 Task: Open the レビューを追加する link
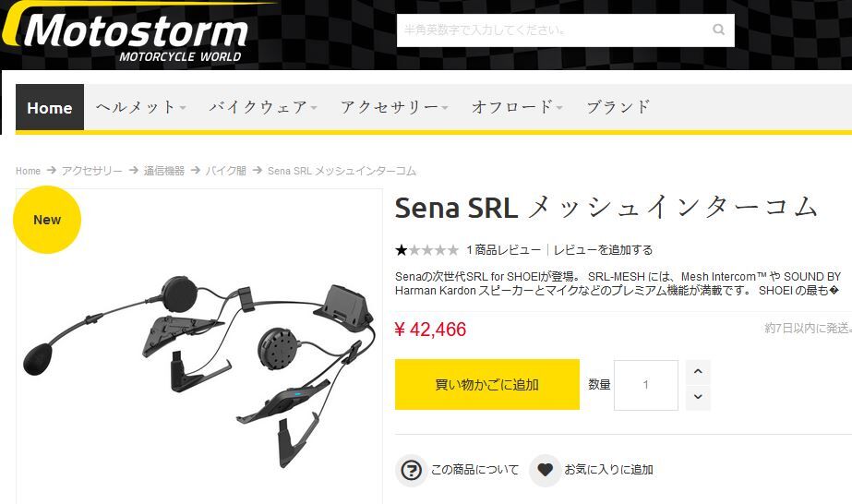pyautogui.click(x=603, y=250)
